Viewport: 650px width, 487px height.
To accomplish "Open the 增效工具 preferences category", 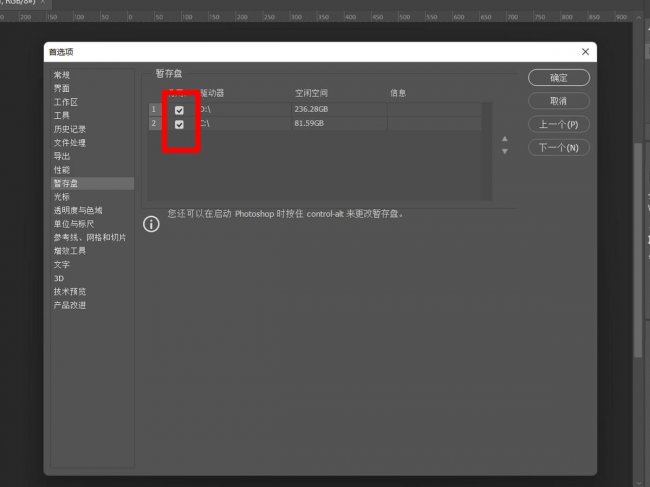I will coord(70,251).
